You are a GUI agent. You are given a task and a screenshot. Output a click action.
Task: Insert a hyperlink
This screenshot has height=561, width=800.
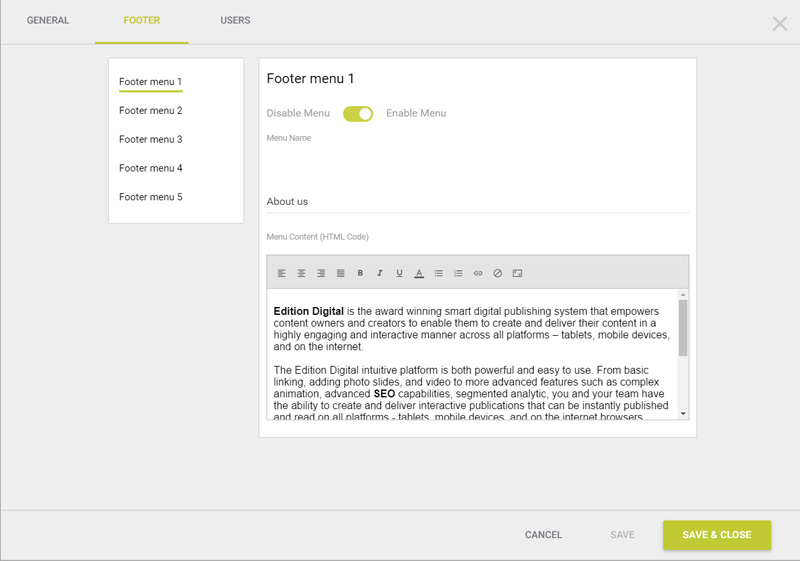[478, 273]
